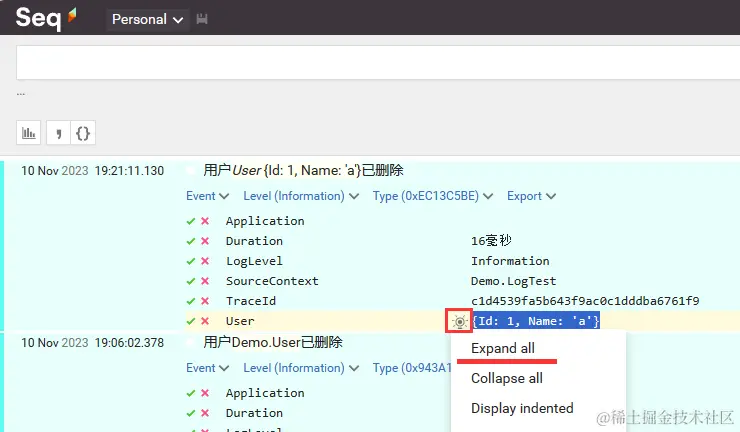The height and width of the screenshot is (432, 740).
Task: Click the TraceId property name
Action: 251,301
